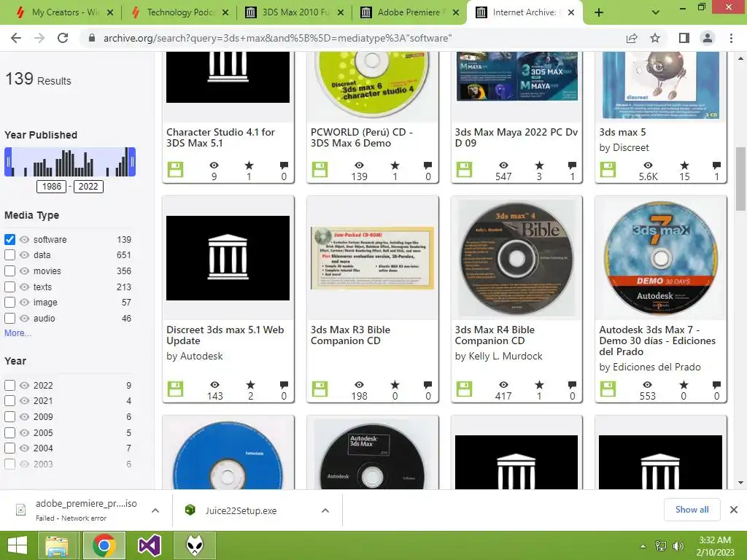Expand options for adobe_premiere iso download
The height and width of the screenshot is (560, 747).
point(155,510)
